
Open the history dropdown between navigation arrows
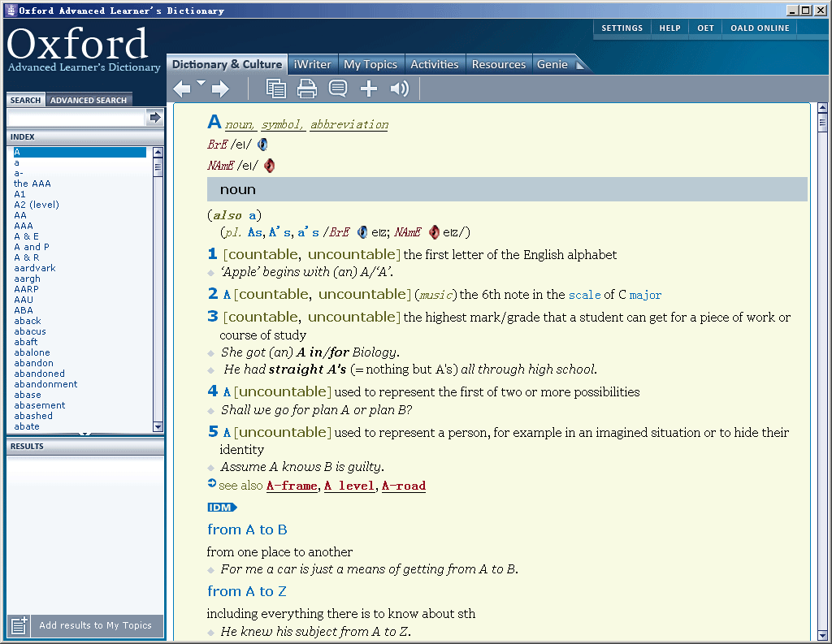[201, 83]
